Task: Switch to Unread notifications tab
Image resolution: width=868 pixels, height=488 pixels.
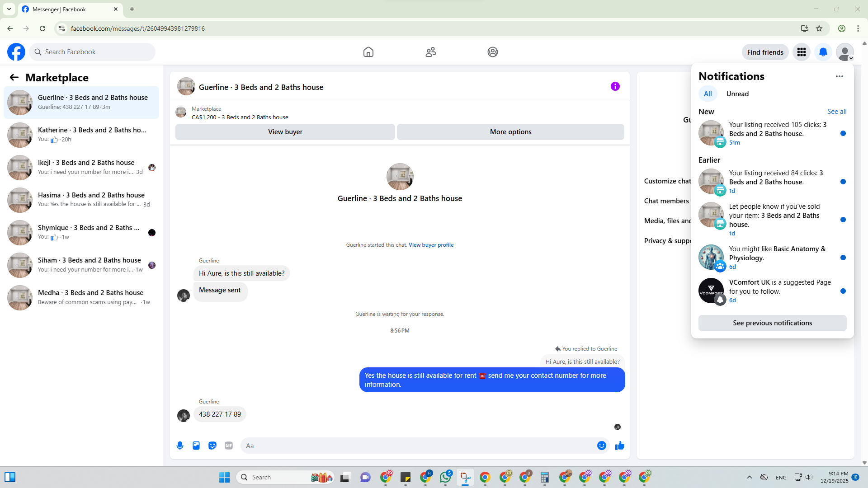Action: [737, 94]
